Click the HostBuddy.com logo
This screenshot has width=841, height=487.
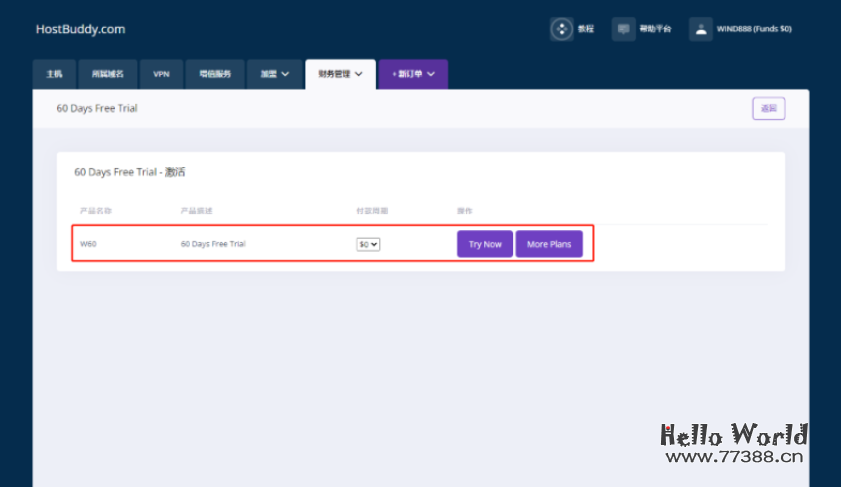[x=80, y=29]
